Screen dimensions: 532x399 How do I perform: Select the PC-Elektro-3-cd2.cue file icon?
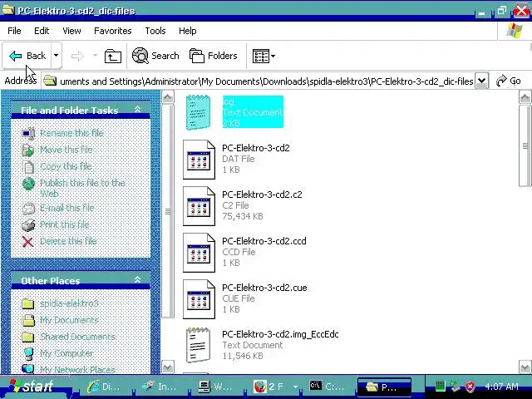click(x=199, y=299)
